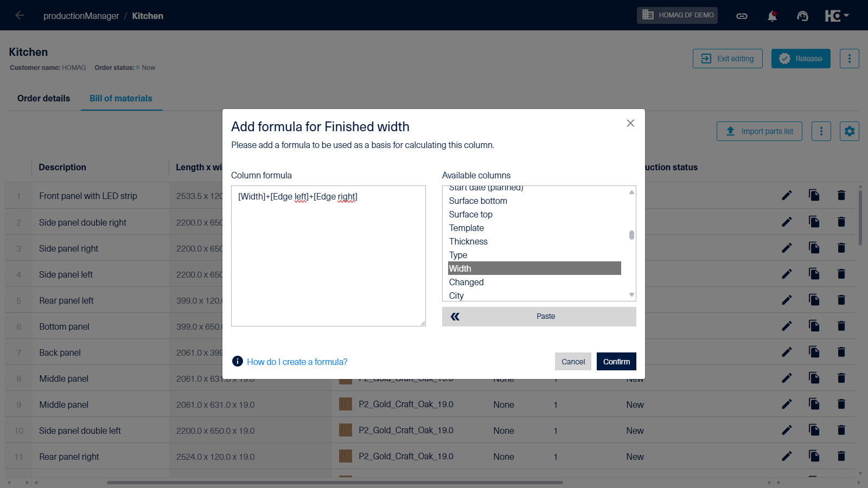The image size is (868, 488).
Task: Click the horizontal table scrollbar
Action: [x=335, y=482]
